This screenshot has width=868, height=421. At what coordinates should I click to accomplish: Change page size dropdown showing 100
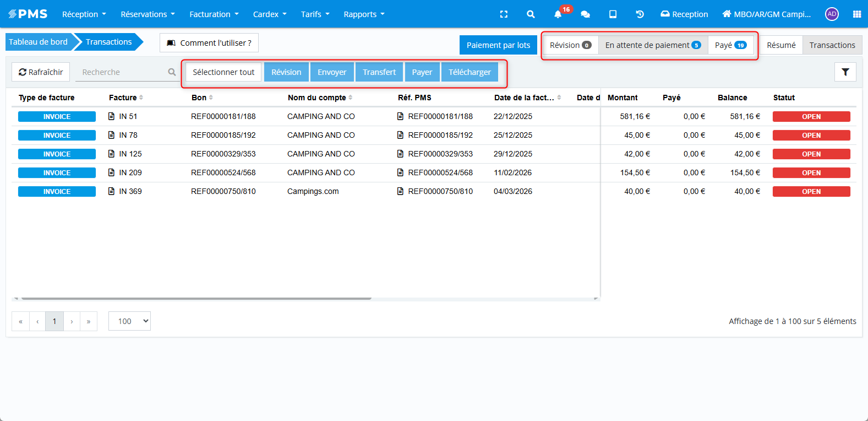click(x=129, y=321)
